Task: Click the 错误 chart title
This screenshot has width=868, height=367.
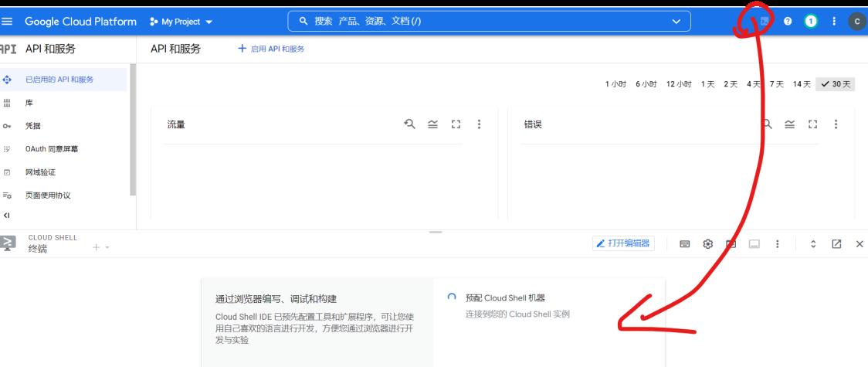Action: click(x=533, y=124)
